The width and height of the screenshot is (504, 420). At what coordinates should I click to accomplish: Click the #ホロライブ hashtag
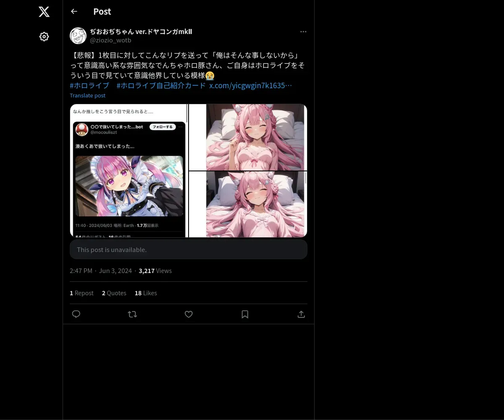tap(89, 85)
